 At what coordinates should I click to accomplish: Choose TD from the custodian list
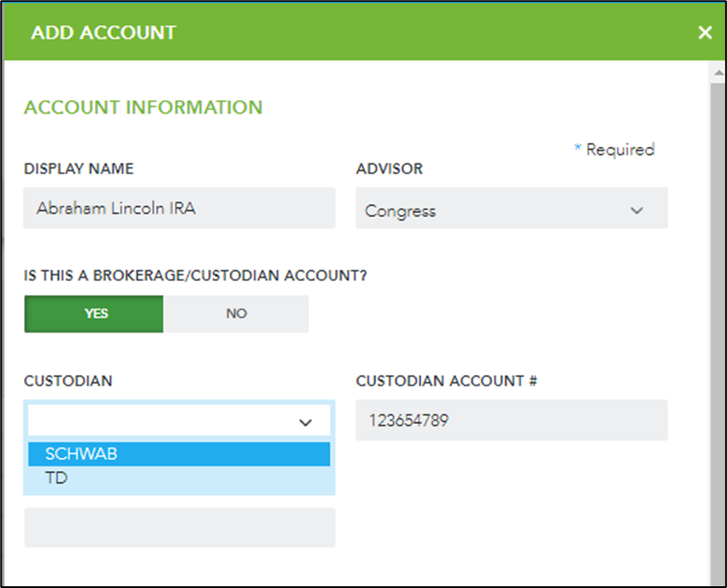tap(179, 478)
